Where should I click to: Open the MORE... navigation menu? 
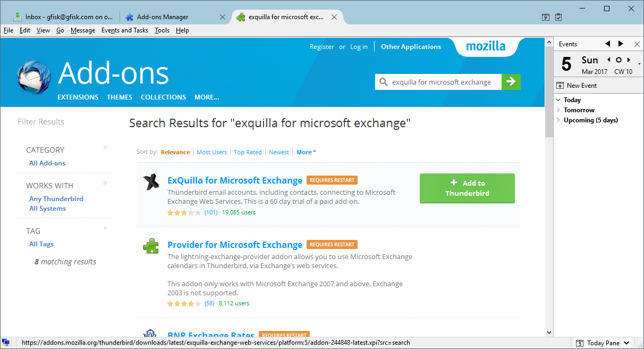coord(207,97)
